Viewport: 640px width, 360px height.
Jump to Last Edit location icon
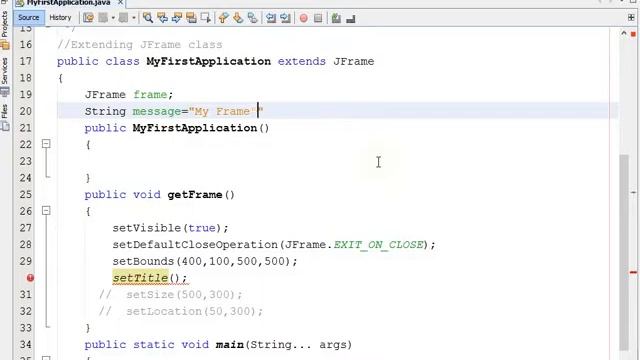[x=88, y=18]
